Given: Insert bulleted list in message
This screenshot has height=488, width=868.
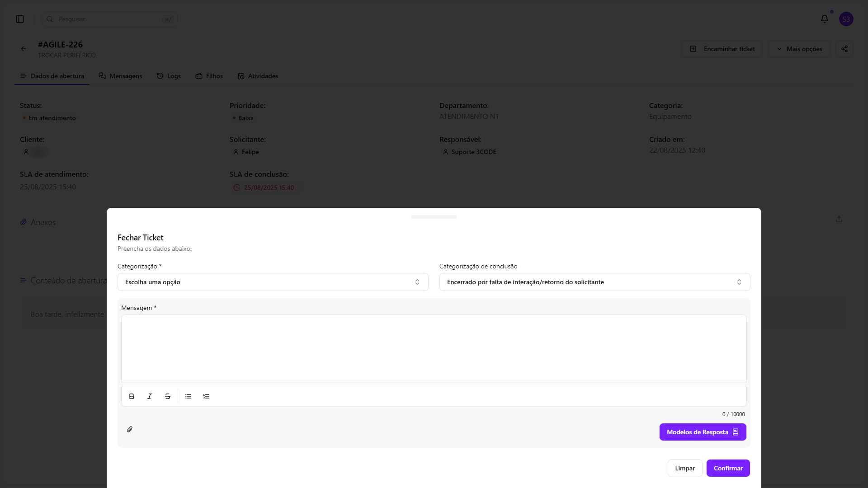Looking at the screenshot, I should coord(188,396).
